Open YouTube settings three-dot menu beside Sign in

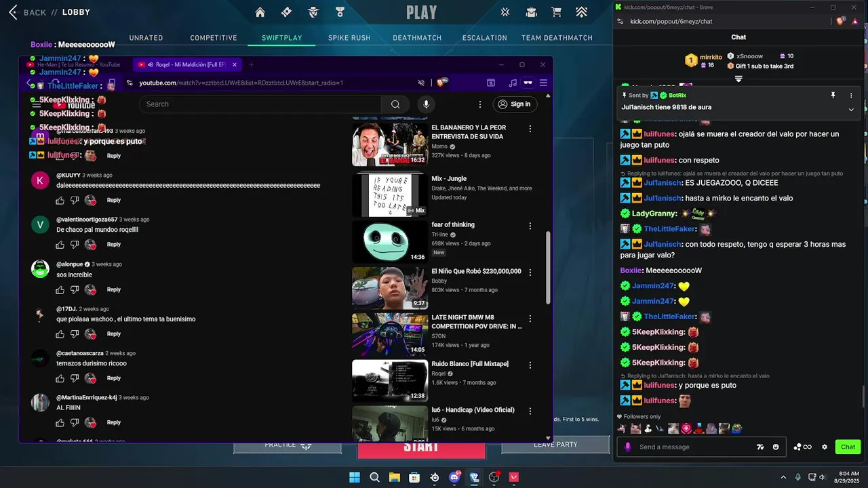click(480, 104)
